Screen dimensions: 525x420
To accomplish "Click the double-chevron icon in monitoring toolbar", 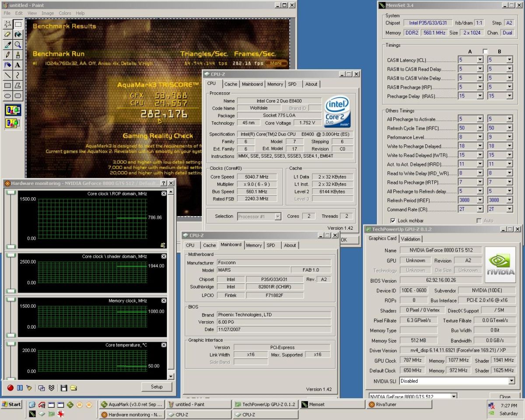I will [x=51, y=388].
